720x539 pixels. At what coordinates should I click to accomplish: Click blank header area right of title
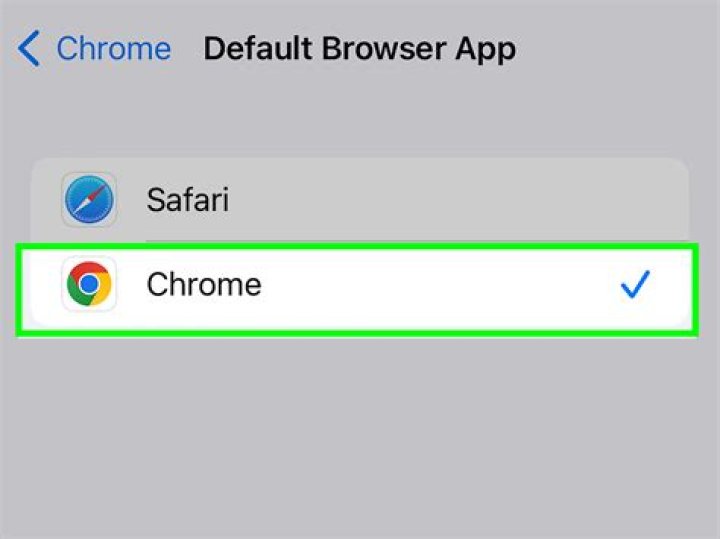pyautogui.click(x=620, y=48)
